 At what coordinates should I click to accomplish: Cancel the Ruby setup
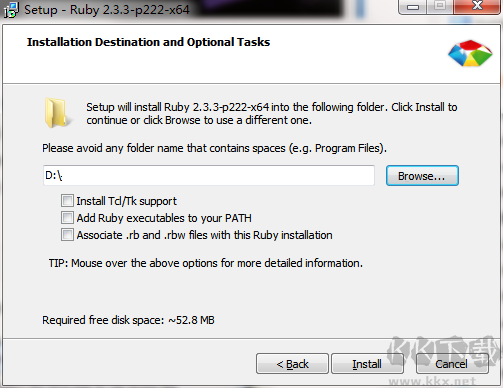point(452,364)
